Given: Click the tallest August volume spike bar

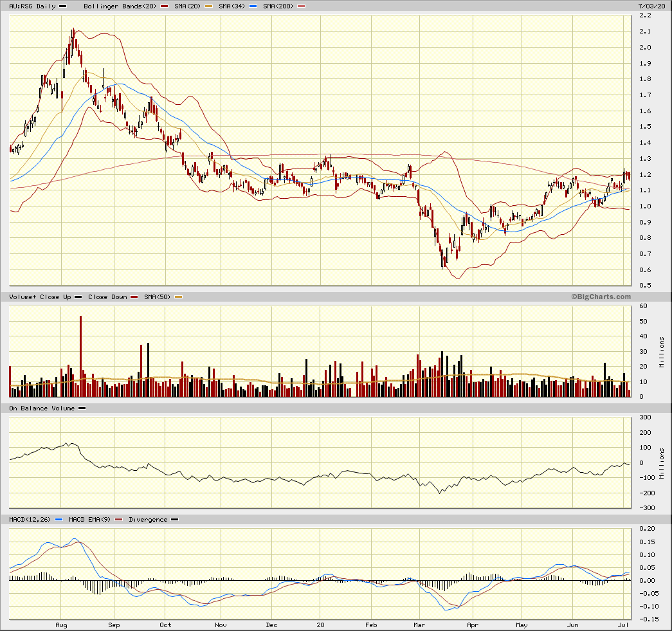Looking at the screenshot, I should click(80, 356).
